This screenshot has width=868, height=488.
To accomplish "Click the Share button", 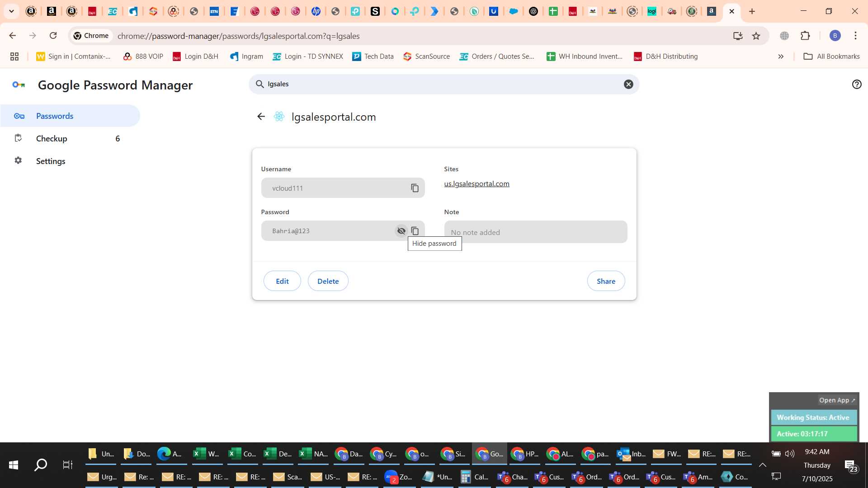I will [x=606, y=281].
